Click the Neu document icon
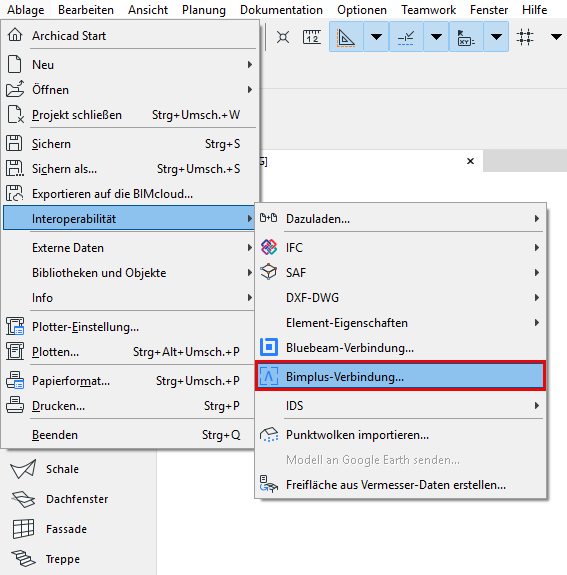Viewport: 567px width, 575px height. [15, 65]
